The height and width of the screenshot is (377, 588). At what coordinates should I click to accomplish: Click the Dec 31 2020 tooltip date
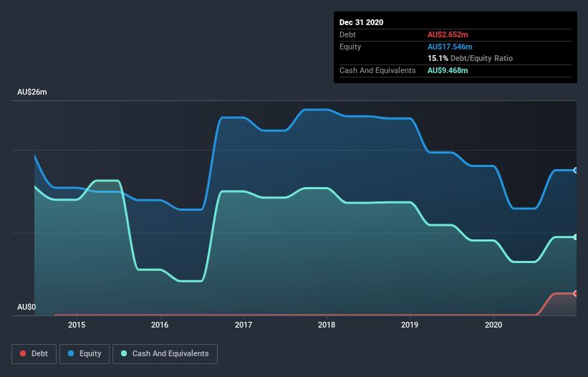point(361,22)
